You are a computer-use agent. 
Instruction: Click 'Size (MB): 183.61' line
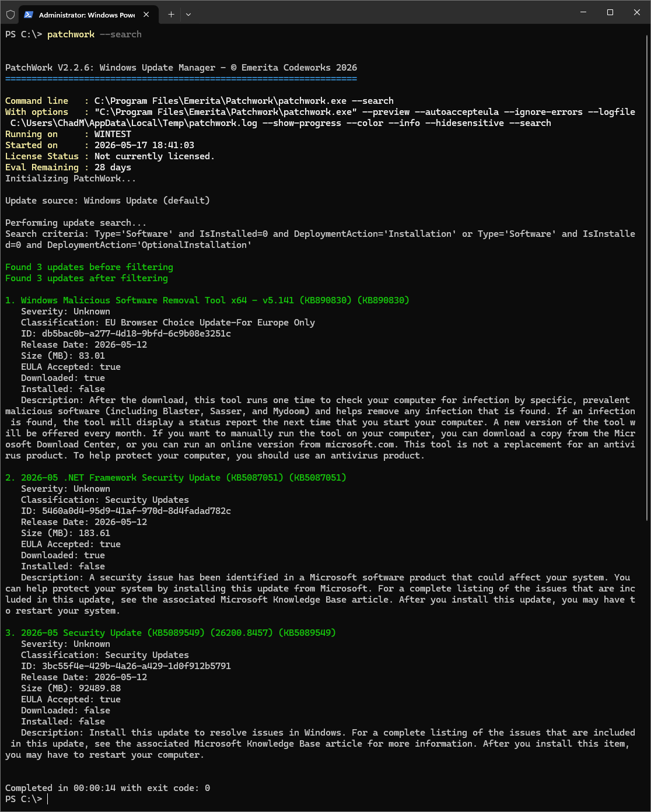pyautogui.click(x=65, y=533)
